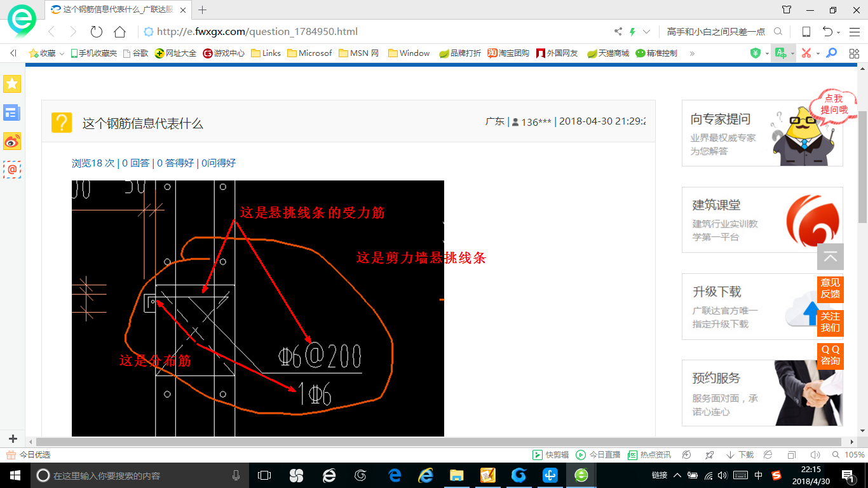Click the rebar drawing image
This screenshot has height=488, width=868.
[x=258, y=309]
